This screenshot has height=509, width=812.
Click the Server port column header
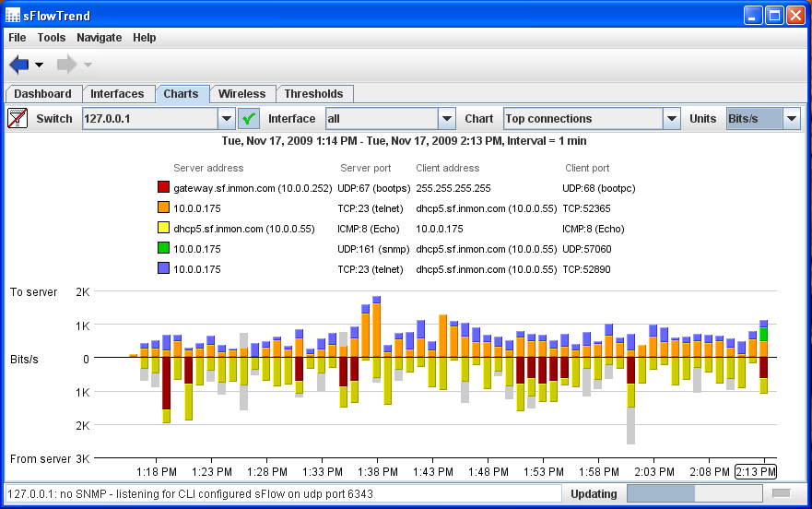coord(366,168)
